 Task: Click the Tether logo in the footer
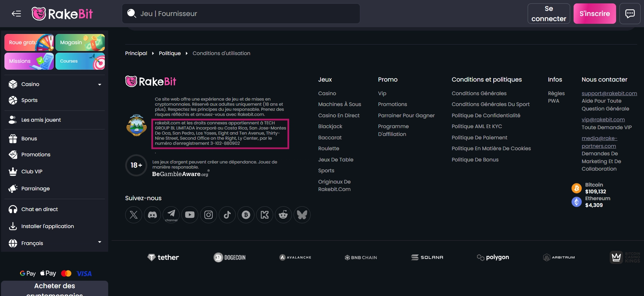tap(163, 257)
